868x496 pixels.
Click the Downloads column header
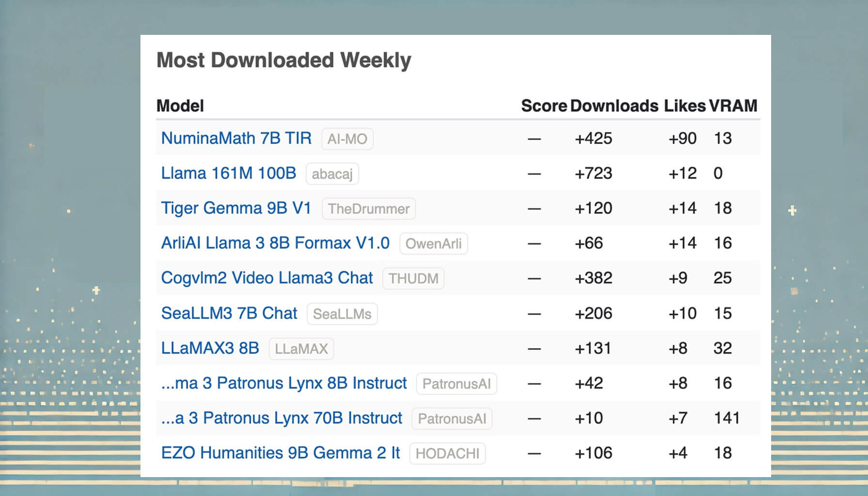pyautogui.click(x=614, y=106)
